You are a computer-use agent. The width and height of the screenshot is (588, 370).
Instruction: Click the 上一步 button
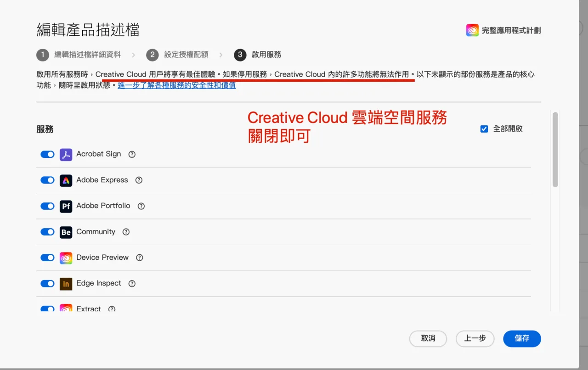pyautogui.click(x=475, y=339)
